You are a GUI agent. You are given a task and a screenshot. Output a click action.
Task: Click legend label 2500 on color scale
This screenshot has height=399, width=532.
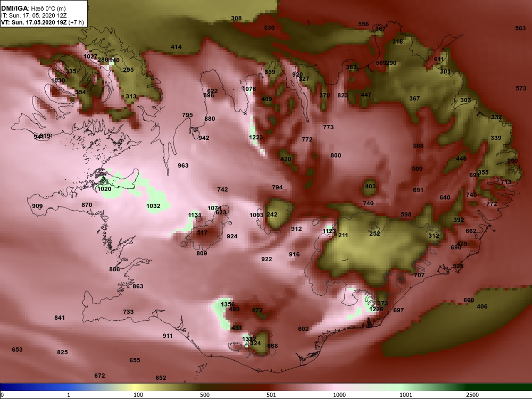[472, 395]
